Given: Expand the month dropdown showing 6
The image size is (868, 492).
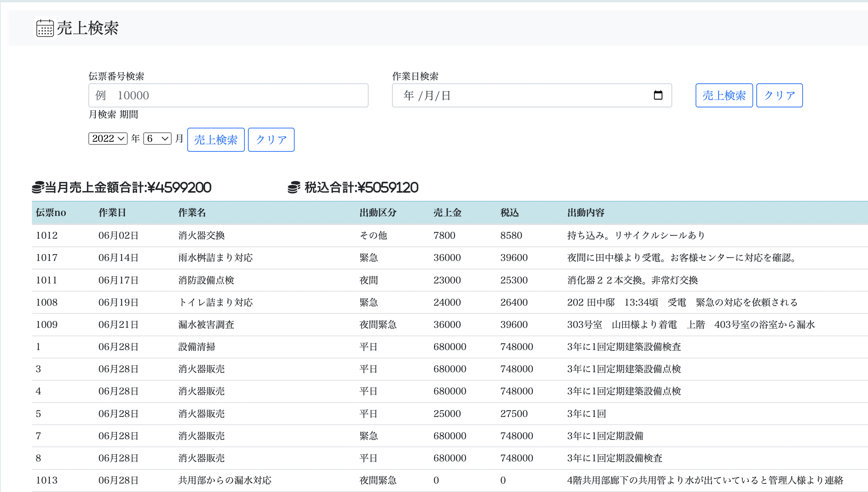Looking at the screenshot, I should 157,139.
